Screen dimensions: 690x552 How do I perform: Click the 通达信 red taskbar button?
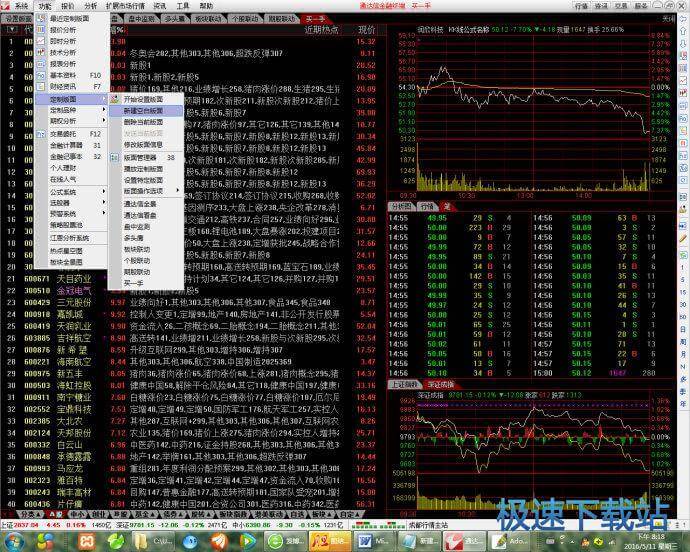tap(463, 541)
